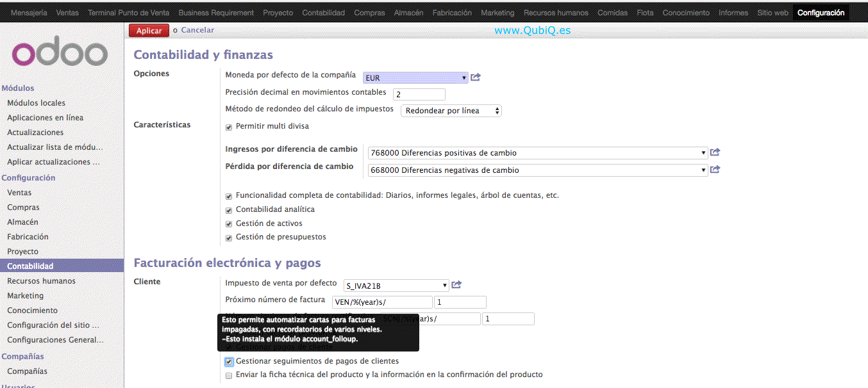Open link icon next to S_IVA21B tax
868x388 pixels.
point(456,285)
